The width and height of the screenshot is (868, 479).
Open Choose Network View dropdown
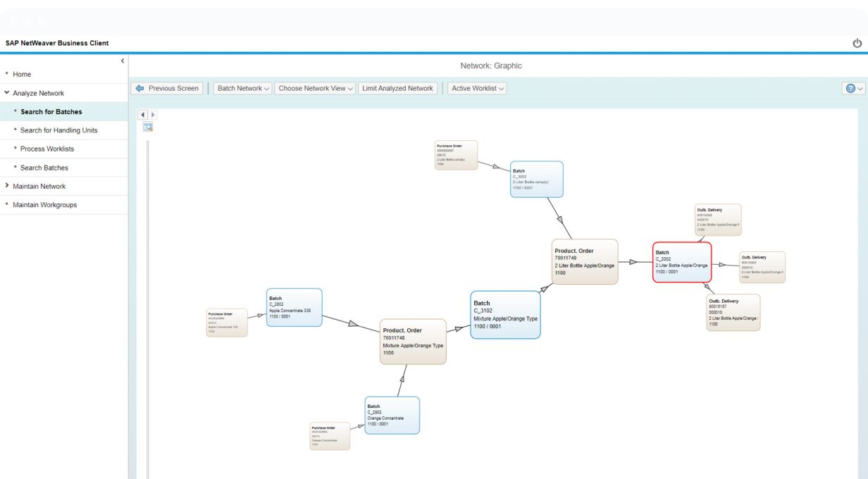(315, 89)
